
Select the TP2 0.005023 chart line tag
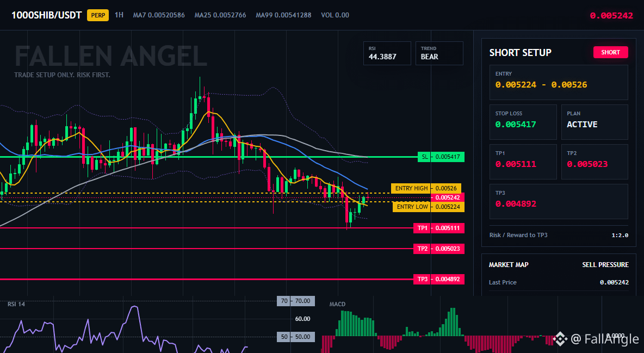[x=438, y=249]
